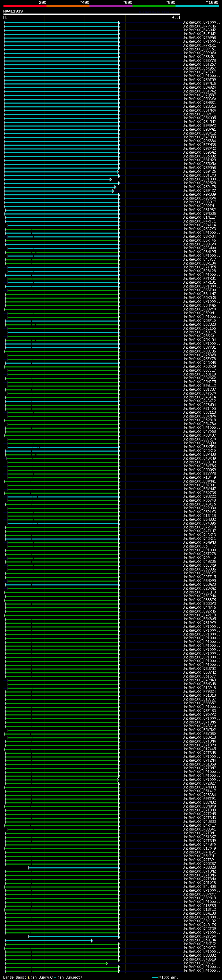Viewport: 222px width, 980px height.
Task: Select hit UniRef100_Q6L5M2
Action: pyautogui.click(x=199, y=122)
